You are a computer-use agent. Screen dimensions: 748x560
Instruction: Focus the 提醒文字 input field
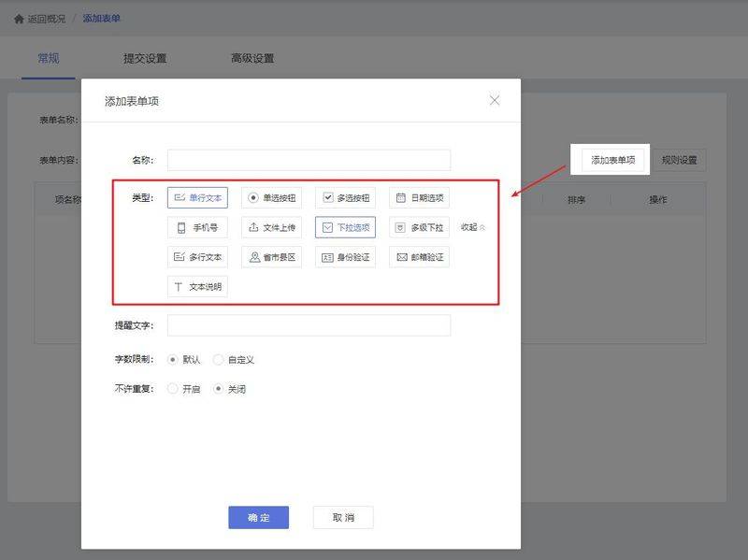click(x=309, y=325)
